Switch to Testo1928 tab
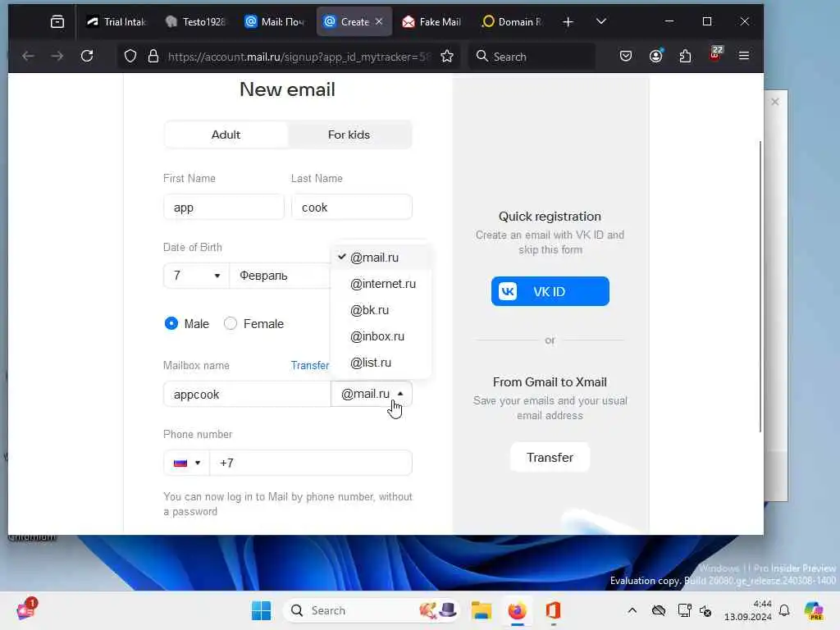This screenshot has width=840, height=630. (195, 22)
